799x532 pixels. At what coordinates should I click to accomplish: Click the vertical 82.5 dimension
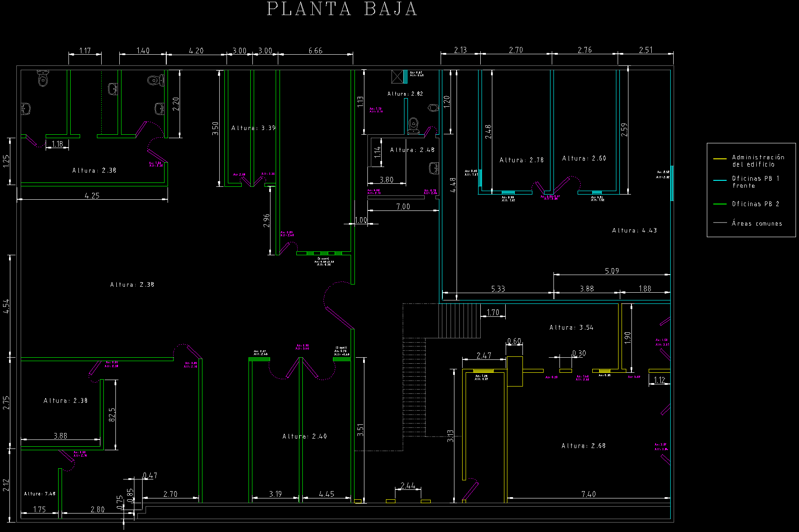(x=112, y=414)
